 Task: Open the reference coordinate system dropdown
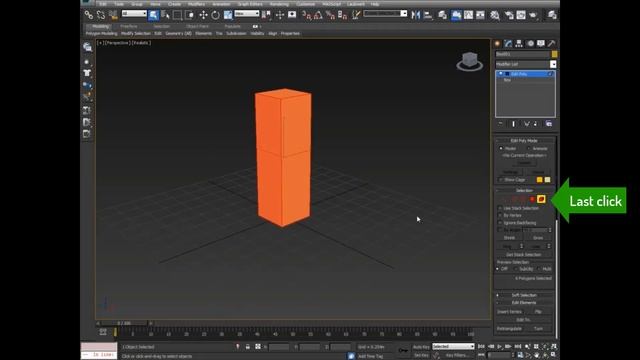point(247,13)
